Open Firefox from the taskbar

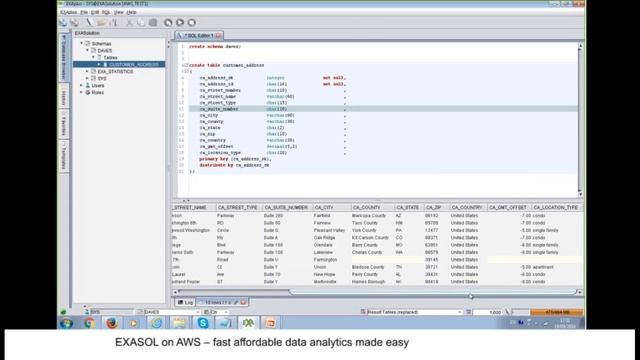[x=111, y=323]
